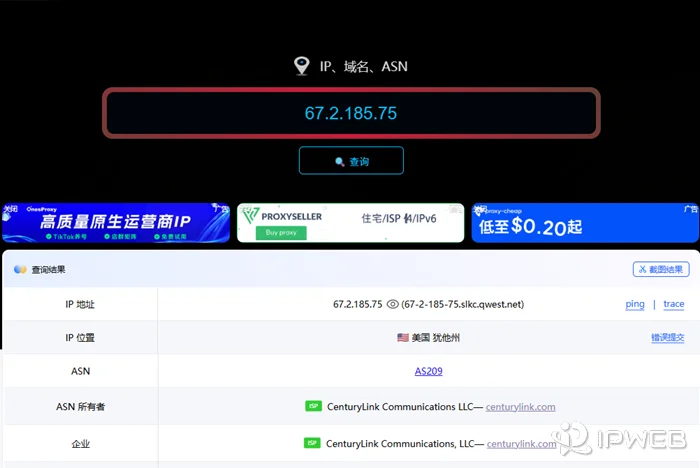Click the ISP badge in 企业 row
The height and width of the screenshot is (468, 700).
pyautogui.click(x=312, y=443)
